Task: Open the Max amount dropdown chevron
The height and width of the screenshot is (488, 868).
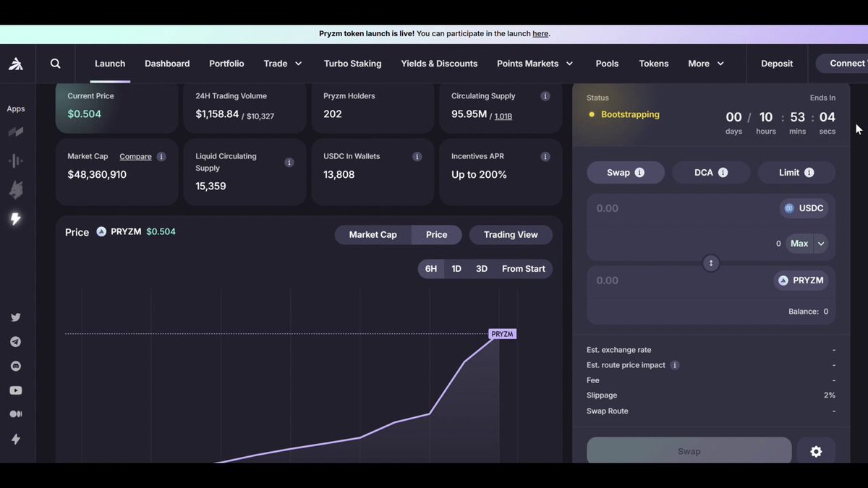Action: pyautogui.click(x=822, y=244)
